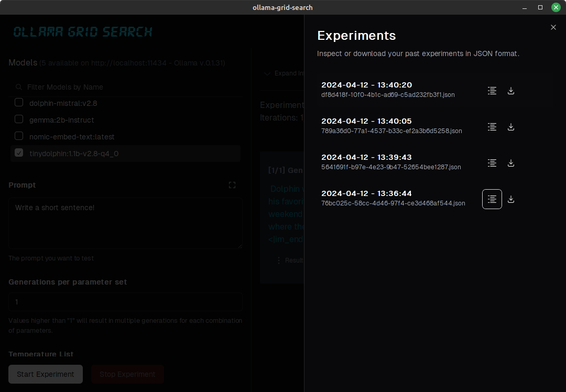566x392 pixels.
Task: Click the Experiments panel heading
Action: tap(356, 35)
